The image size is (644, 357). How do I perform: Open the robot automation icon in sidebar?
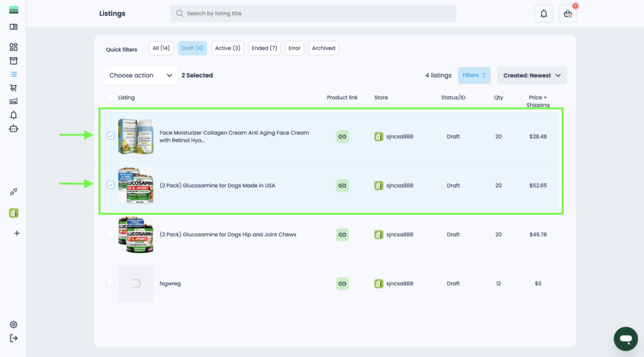pos(14,128)
